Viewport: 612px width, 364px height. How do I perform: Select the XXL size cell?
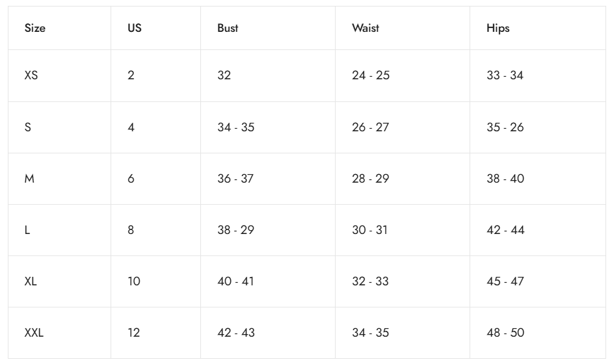coord(34,333)
